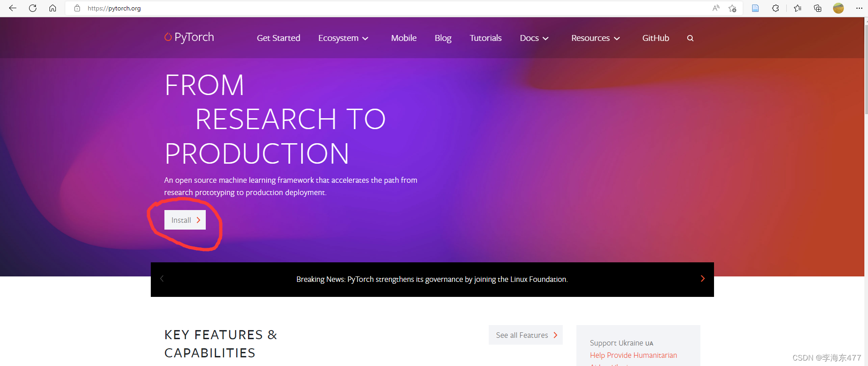Open Get Started page
Viewport: 868px width, 366px height.
click(278, 38)
